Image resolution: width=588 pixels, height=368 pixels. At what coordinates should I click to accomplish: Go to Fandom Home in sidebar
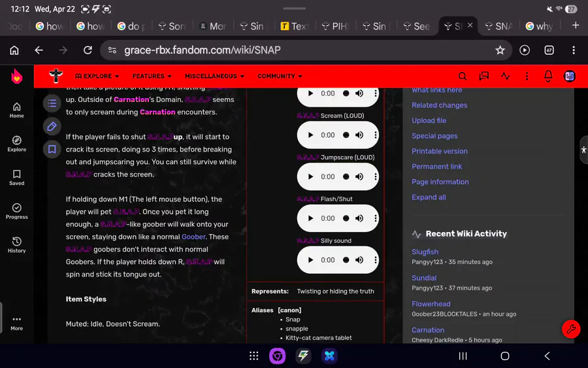16,110
